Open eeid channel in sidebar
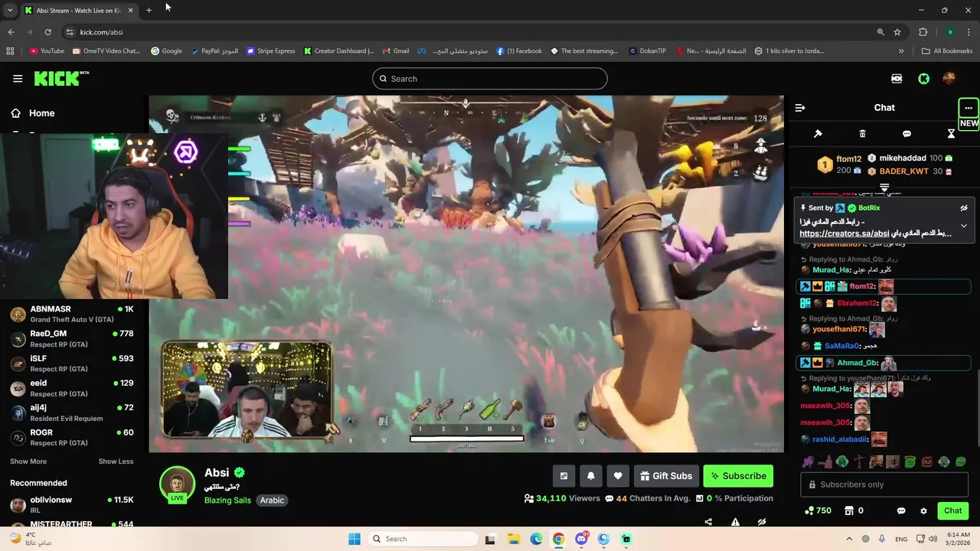This screenshot has height=551, width=980. tap(73, 387)
